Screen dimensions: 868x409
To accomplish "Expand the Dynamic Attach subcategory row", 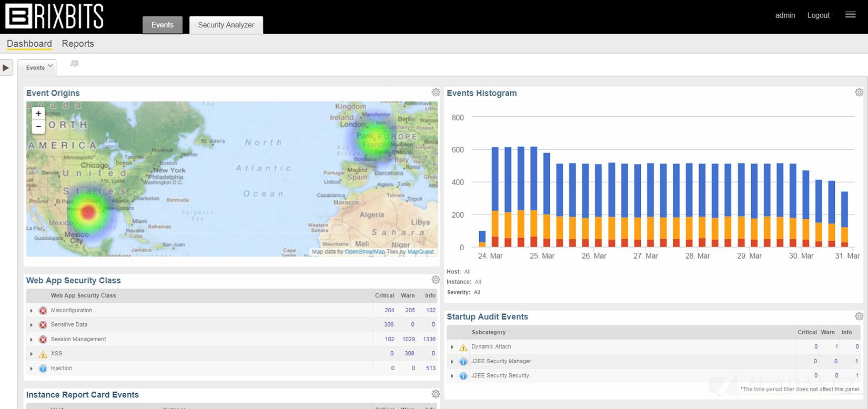I will click(x=452, y=347).
